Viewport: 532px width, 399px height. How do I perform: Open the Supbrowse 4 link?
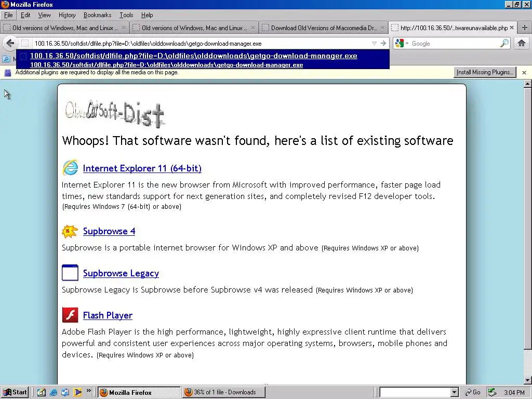click(109, 231)
